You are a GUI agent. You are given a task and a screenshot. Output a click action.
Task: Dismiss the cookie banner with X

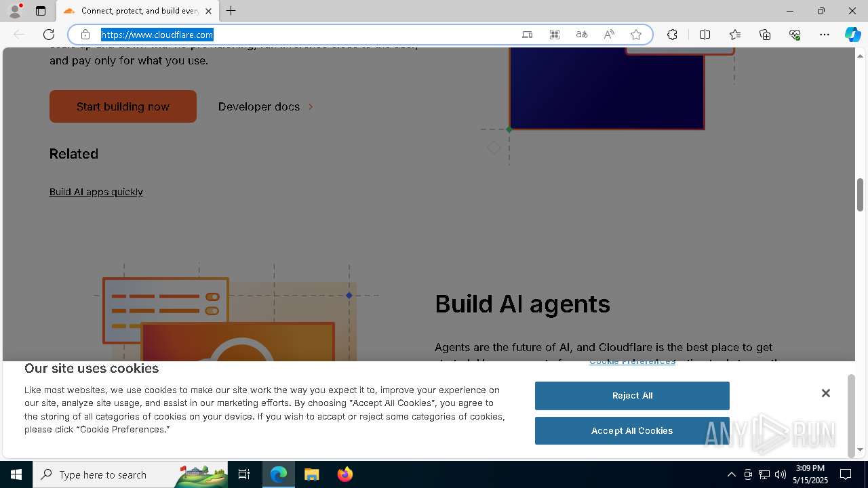825,393
